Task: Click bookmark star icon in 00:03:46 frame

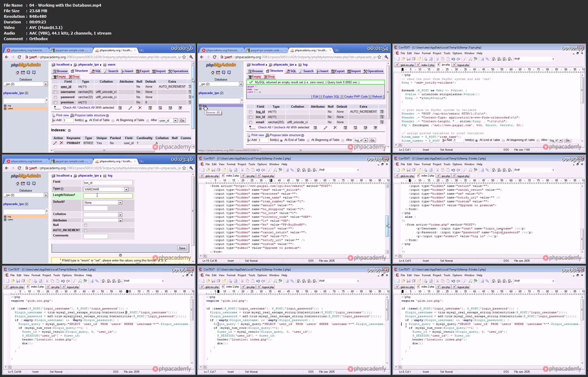Action: coord(184,168)
